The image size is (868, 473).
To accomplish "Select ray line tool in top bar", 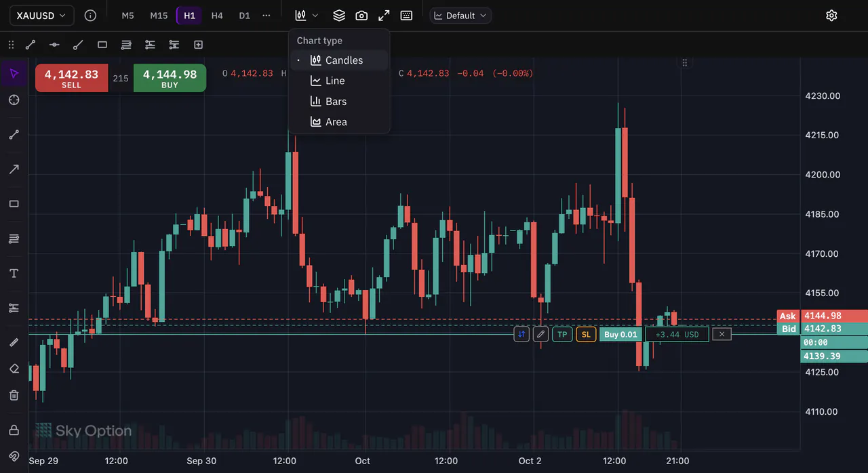I will (x=78, y=45).
